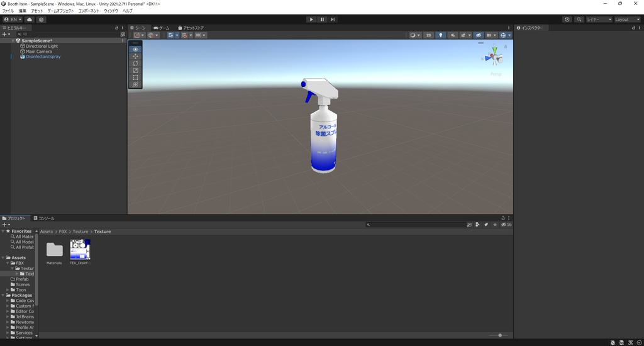This screenshot has height=346, width=644.
Task: Open the undo history icon
Action: tap(567, 20)
